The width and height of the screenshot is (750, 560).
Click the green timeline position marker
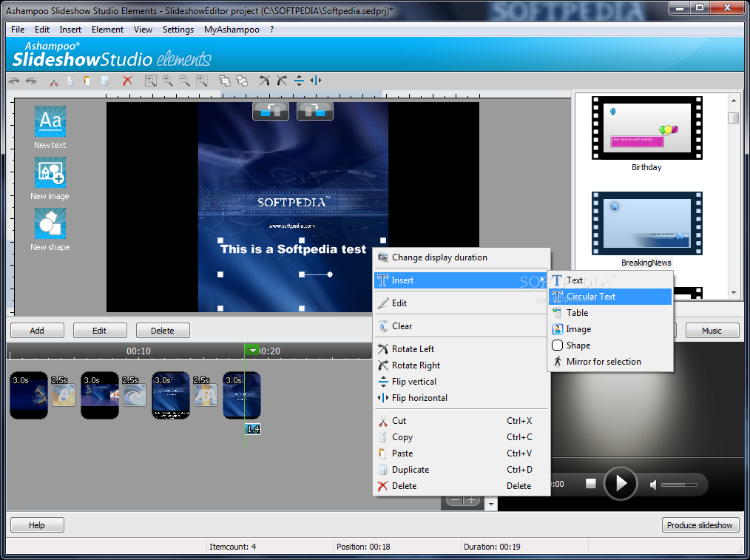point(252,351)
